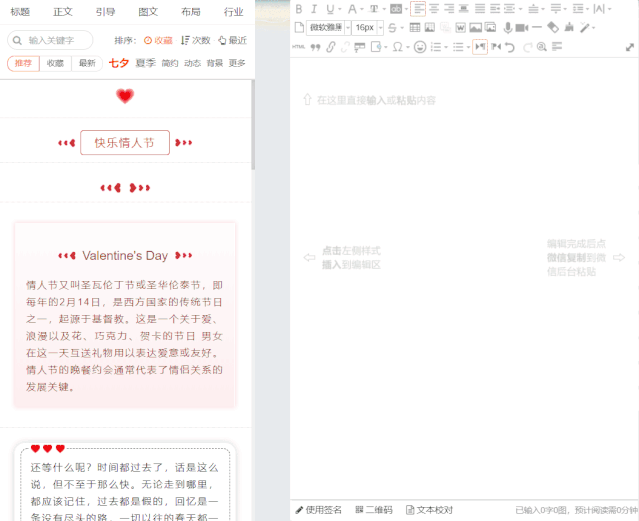Select align right
The height and width of the screenshot is (521, 639).
pyautogui.click(x=449, y=9)
